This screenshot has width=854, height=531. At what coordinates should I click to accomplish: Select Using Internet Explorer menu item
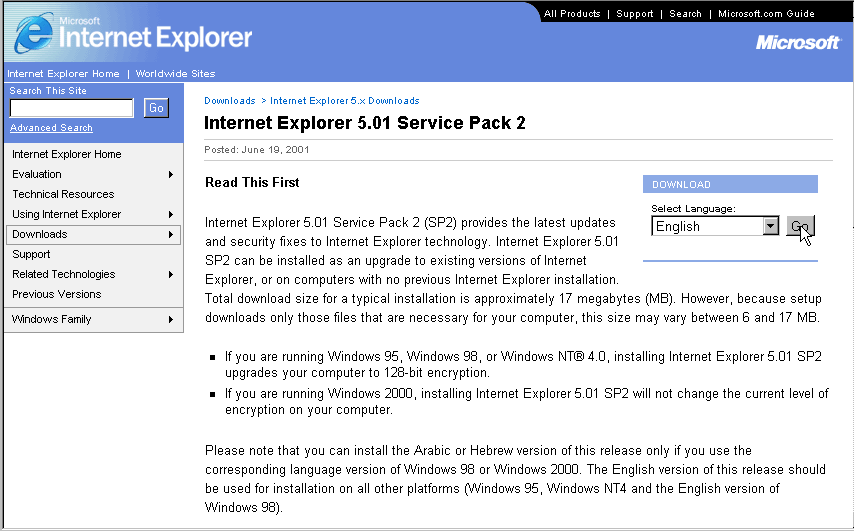(x=66, y=214)
